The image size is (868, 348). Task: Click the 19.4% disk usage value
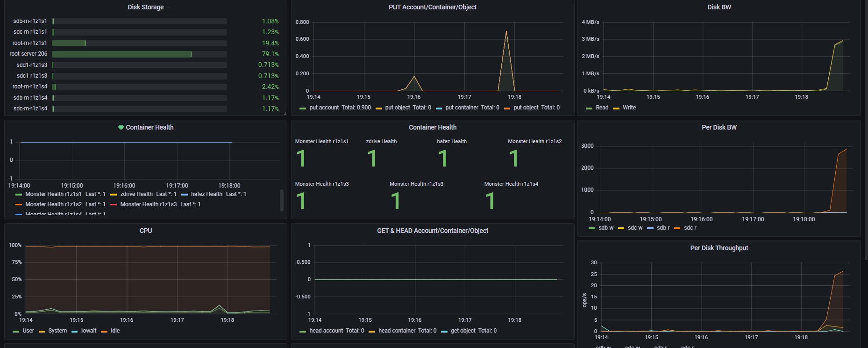tap(270, 43)
